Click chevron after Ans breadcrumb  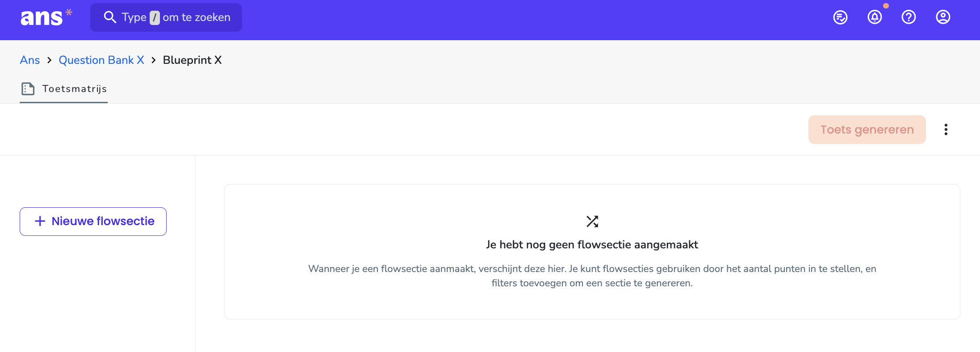(x=49, y=60)
